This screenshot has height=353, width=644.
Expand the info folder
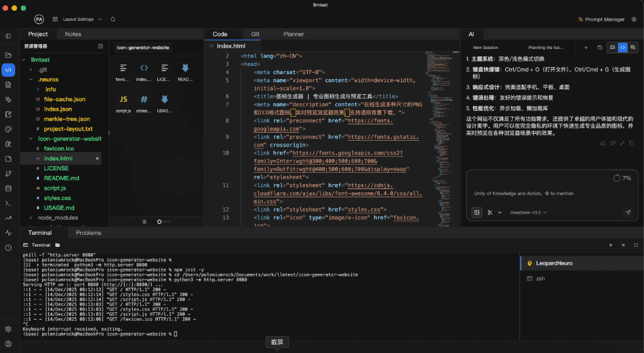[38, 89]
